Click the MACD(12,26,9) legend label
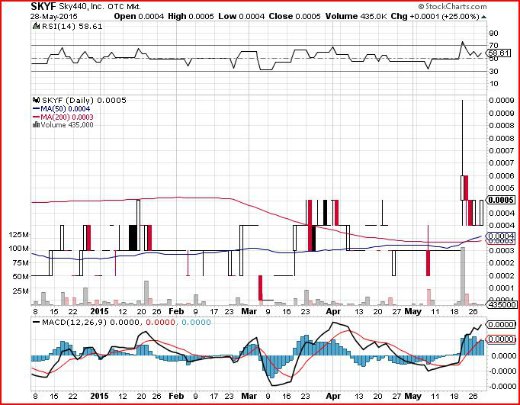 pos(74,322)
